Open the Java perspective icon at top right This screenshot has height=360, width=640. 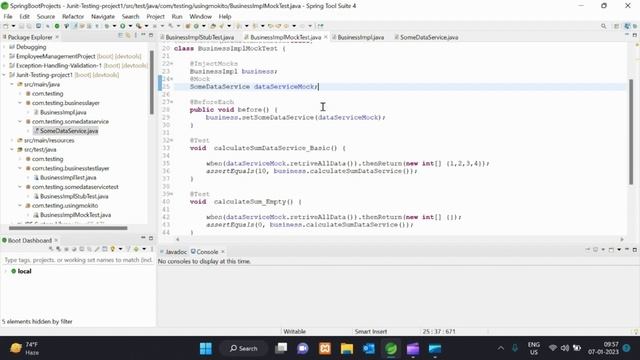[x=627, y=26]
